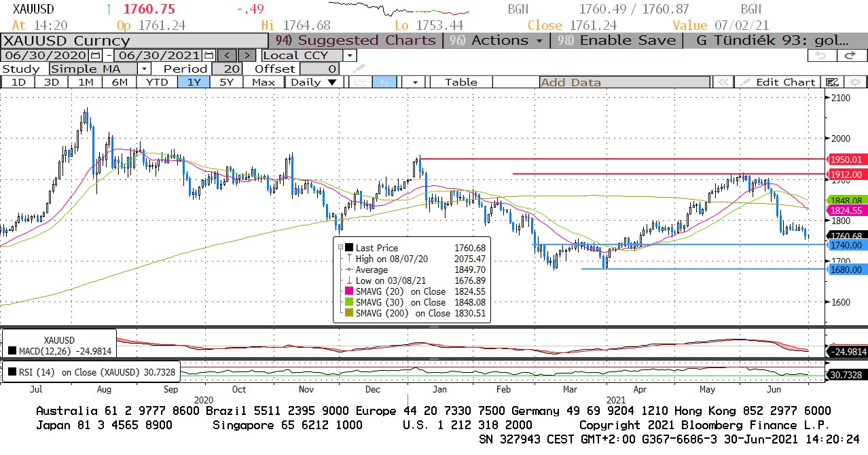Click the 1848.08 green SMA label

(846, 201)
